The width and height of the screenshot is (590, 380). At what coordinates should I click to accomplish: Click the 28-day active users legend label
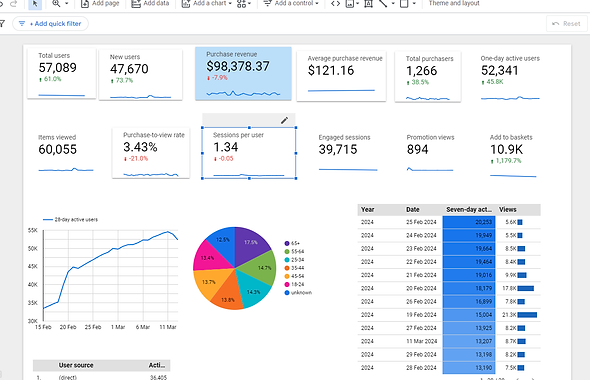(76, 220)
